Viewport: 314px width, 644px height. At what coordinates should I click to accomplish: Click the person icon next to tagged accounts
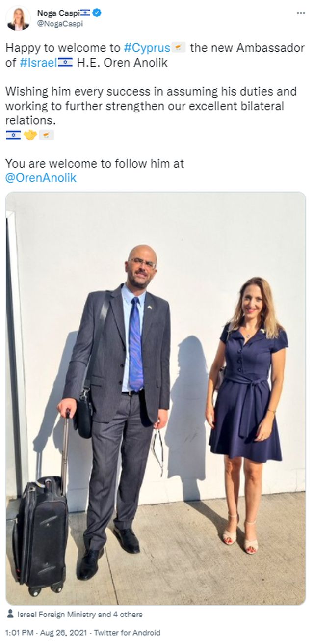coord(11,614)
